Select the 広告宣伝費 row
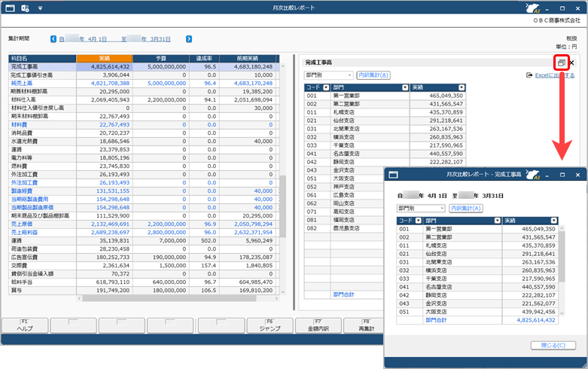 click(144, 258)
